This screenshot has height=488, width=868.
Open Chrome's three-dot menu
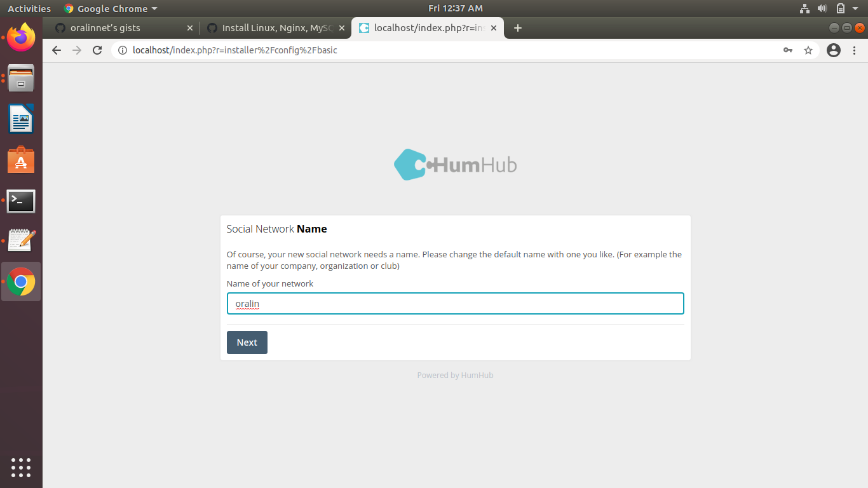tap(854, 50)
